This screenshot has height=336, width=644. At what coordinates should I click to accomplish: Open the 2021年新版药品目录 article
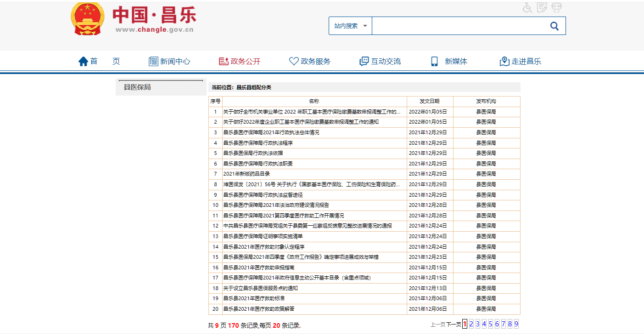coord(246,174)
